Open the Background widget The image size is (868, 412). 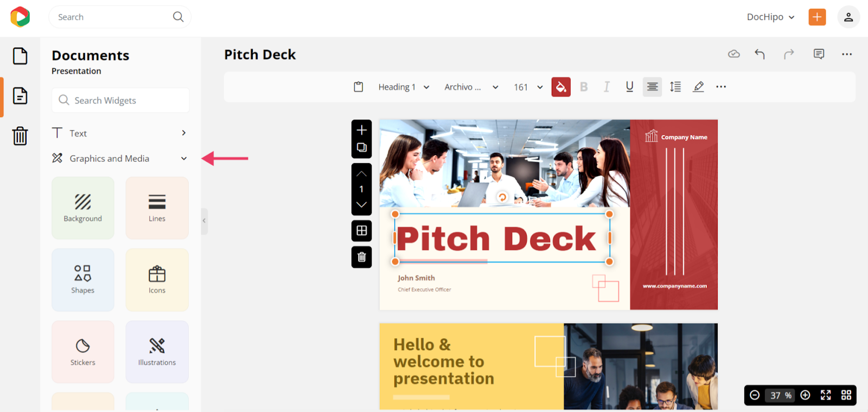pyautogui.click(x=83, y=208)
